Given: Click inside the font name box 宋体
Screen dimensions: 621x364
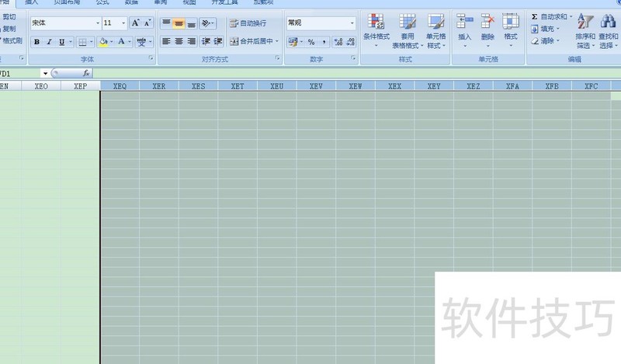Looking at the screenshot, I should click(x=63, y=23).
